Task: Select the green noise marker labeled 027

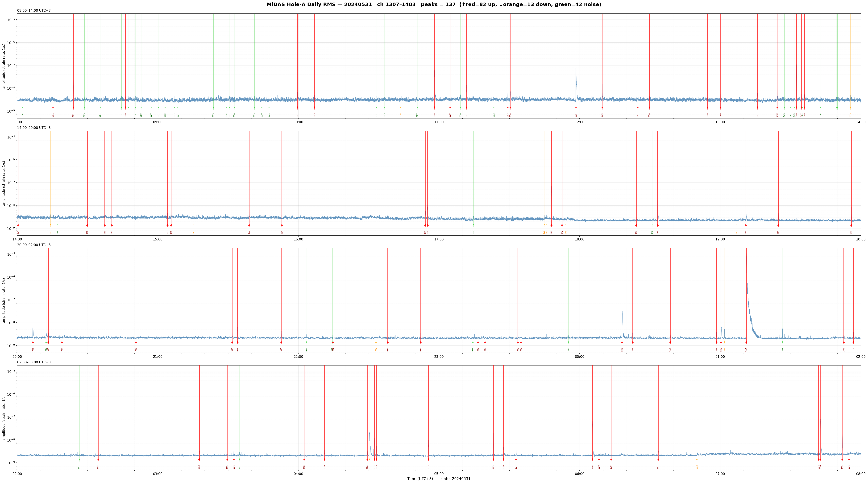Action: (417, 108)
